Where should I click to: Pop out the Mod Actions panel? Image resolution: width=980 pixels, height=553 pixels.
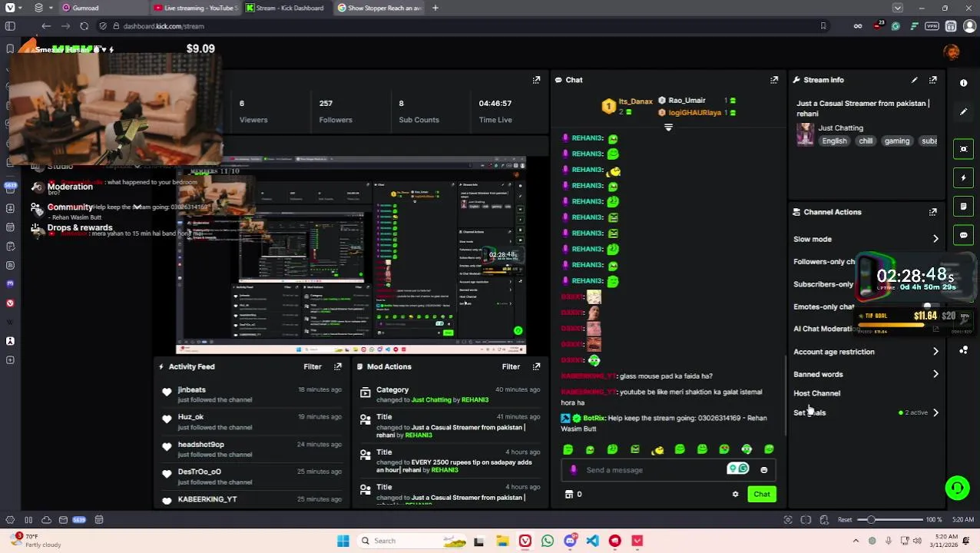(536, 367)
